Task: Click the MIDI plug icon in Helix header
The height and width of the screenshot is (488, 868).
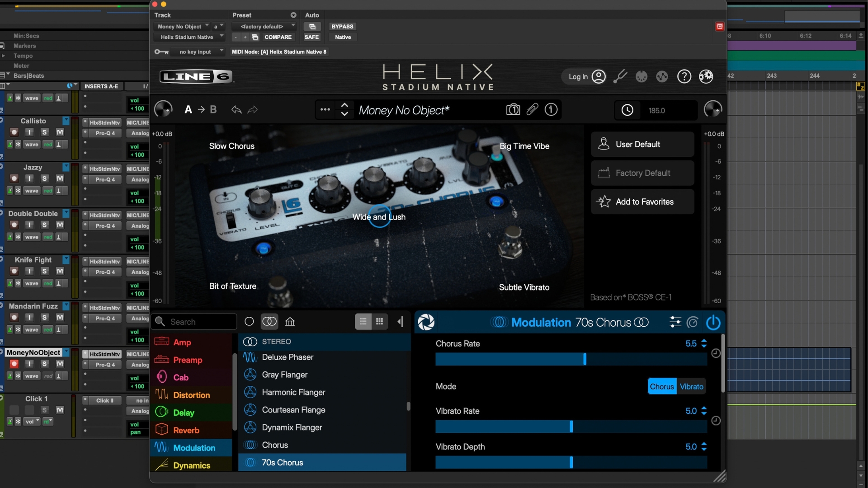Action: pyautogui.click(x=641, y=77)
